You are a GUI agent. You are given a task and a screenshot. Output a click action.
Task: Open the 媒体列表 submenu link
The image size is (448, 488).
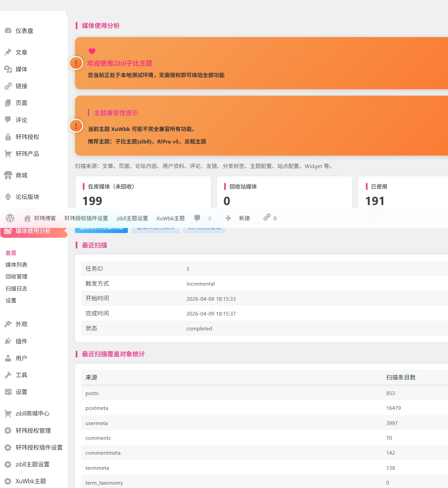pyautogui.click(x=16, y=265)
